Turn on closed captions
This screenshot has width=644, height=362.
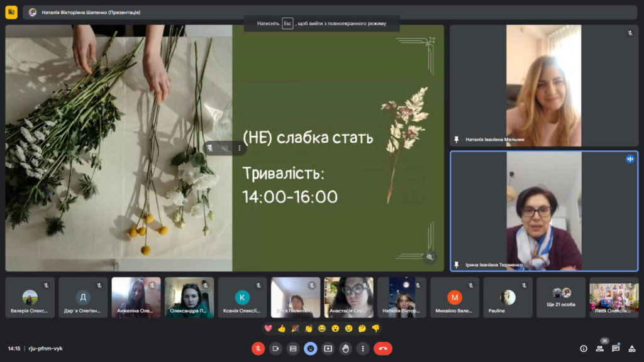(293, 348)
